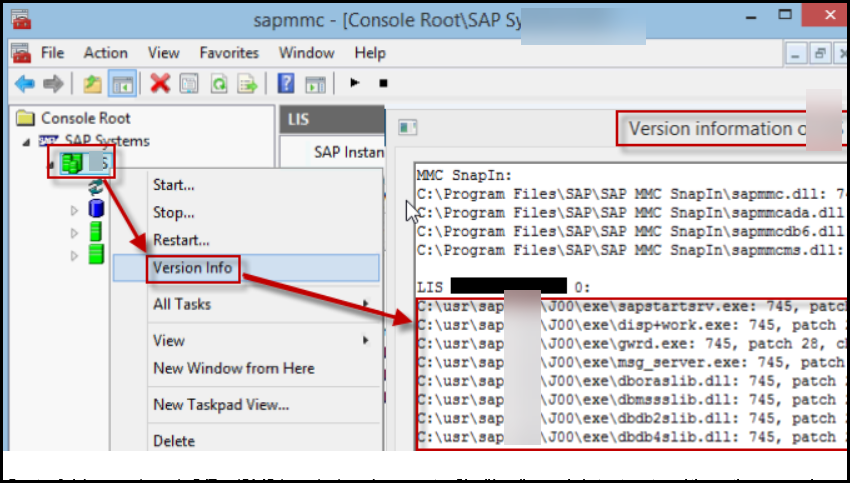Open the Action menu

(105, 53)
